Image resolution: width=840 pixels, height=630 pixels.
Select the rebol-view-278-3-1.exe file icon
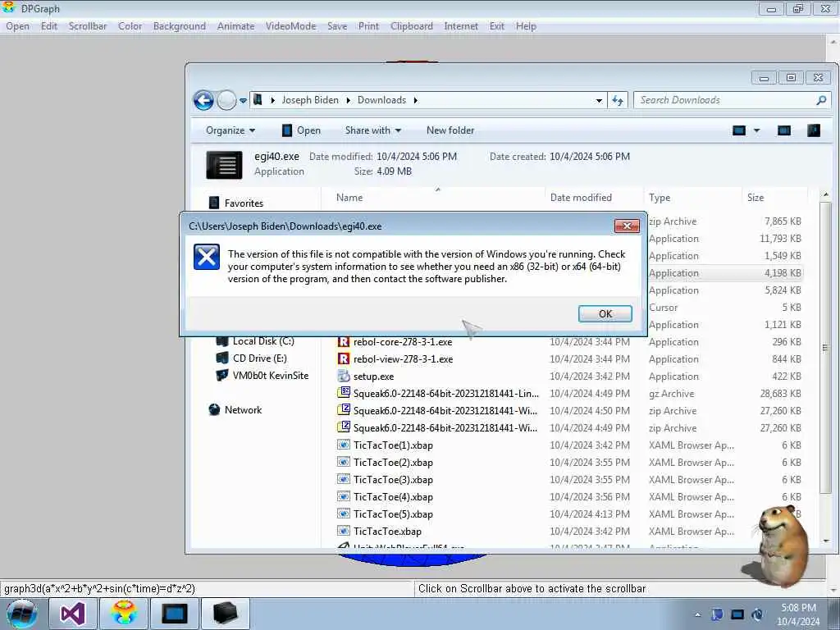344,359
